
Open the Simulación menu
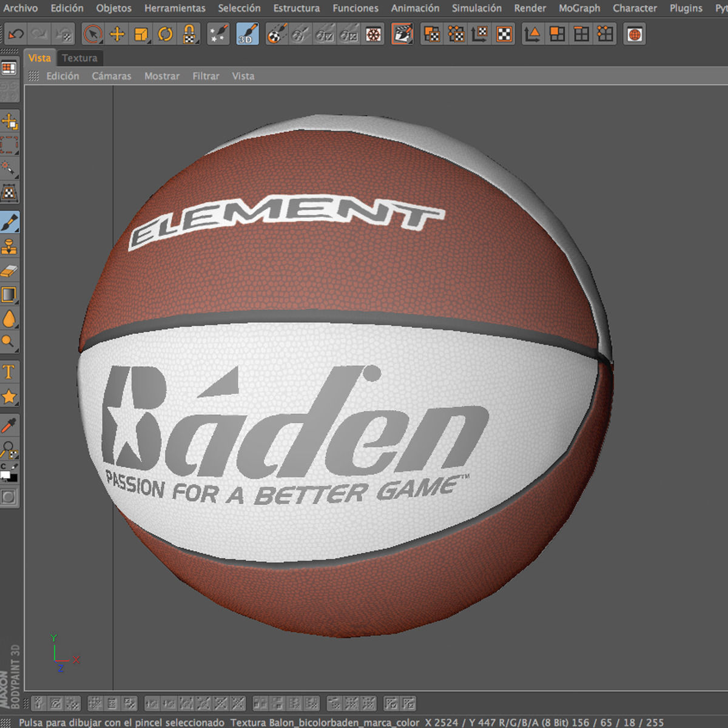[x=477, y=8]
